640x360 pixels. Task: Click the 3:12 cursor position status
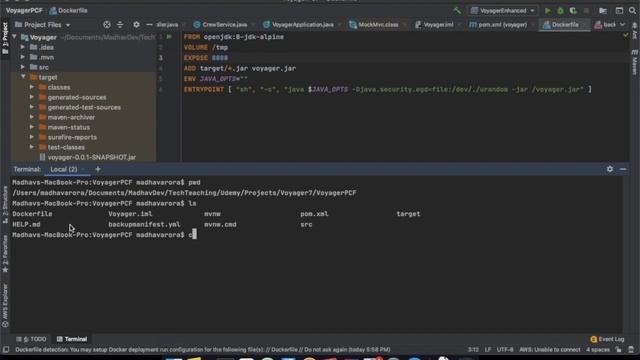(473, 350)
